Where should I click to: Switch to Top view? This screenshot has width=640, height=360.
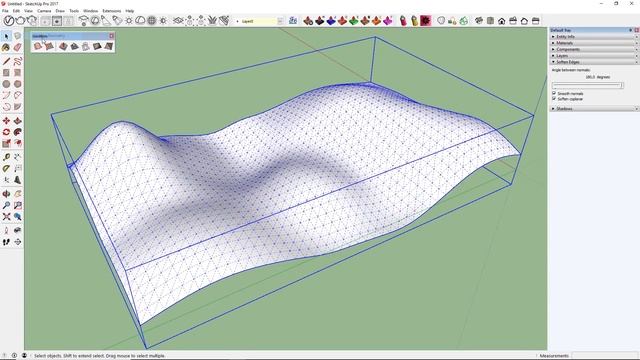[x=490, y=20]
